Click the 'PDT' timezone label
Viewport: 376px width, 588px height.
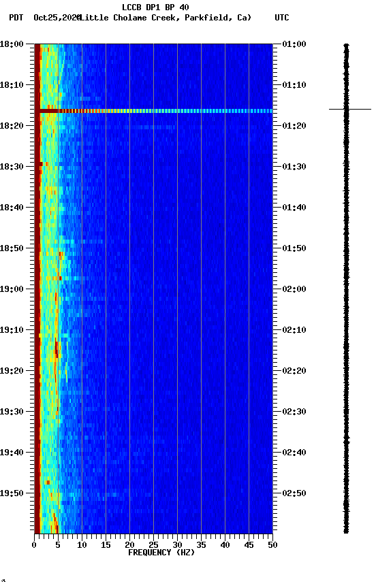point(16,18)
